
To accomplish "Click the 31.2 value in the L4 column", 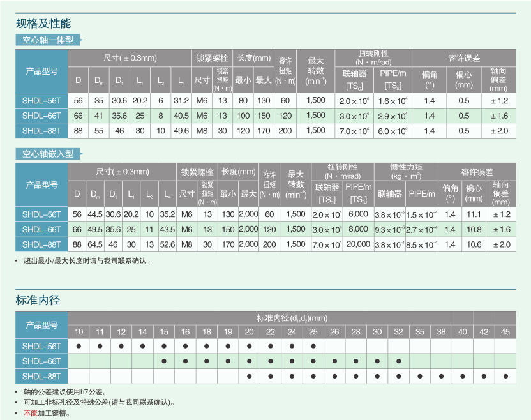I will 181,101.
